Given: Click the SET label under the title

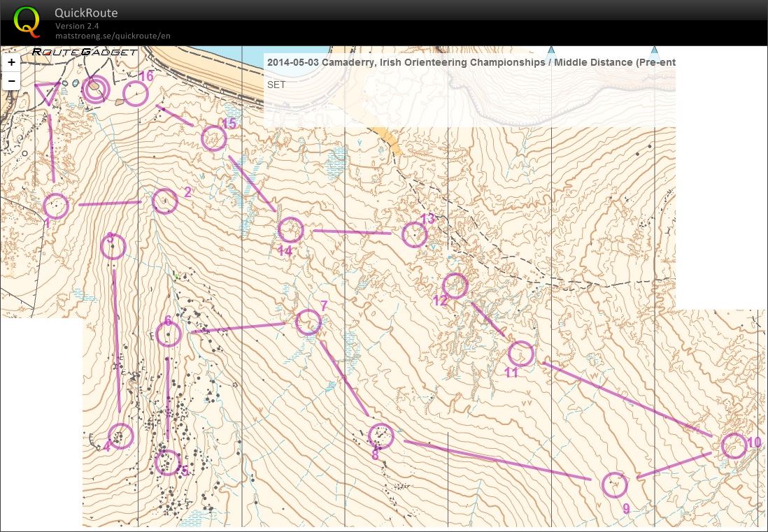Looking at the screenshot, I should [x=276, y=85].
